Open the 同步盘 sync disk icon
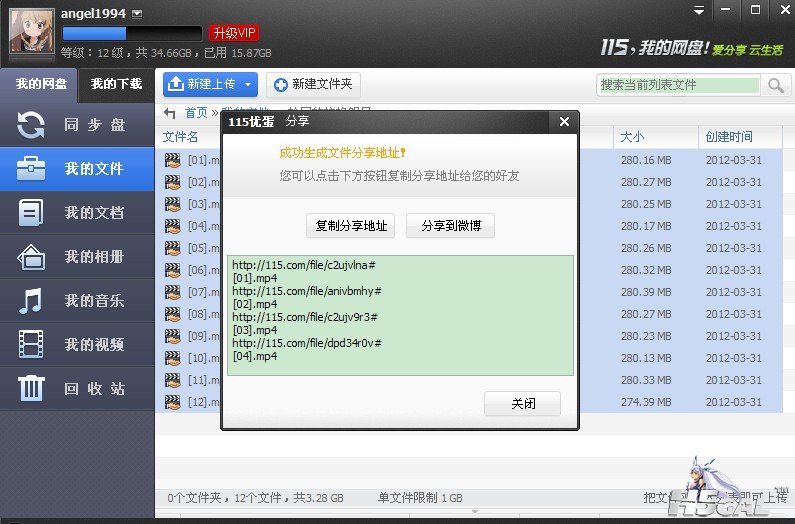This screenshot has width=795, height=524. point(31,125)
